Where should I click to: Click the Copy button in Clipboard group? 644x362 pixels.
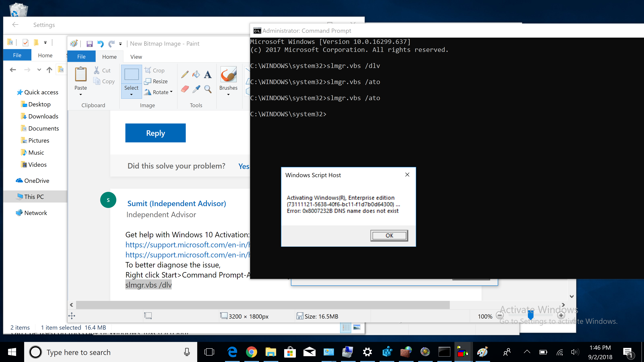(x=104, y=81)
